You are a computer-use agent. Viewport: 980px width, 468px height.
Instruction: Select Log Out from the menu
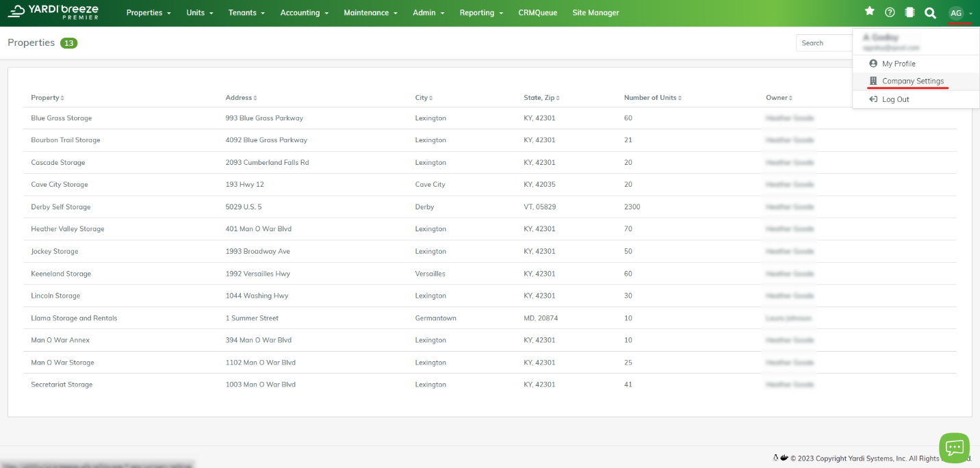coord(895,99)
